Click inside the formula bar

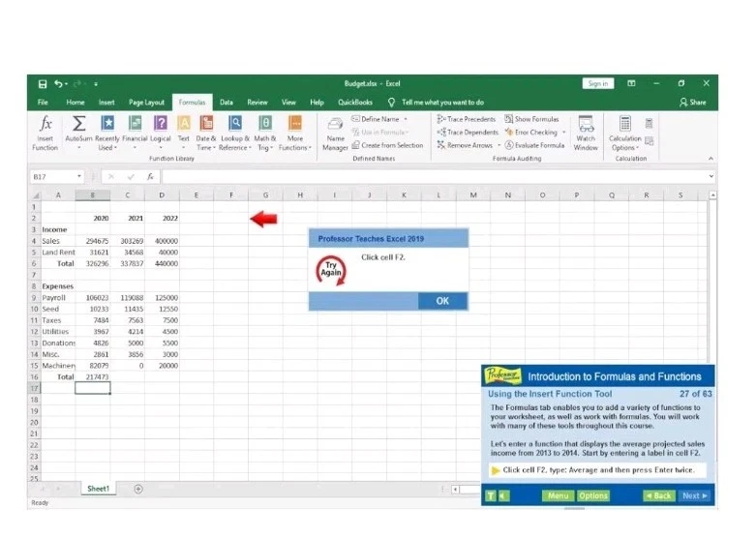(434, 177)
